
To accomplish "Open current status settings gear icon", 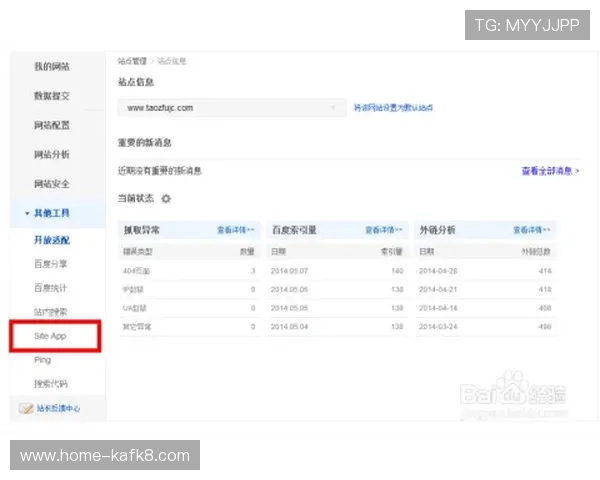I will (166, 199).
